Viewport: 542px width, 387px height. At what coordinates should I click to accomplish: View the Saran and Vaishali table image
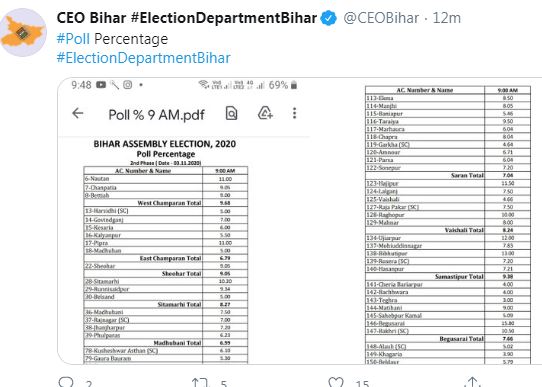(x=448, y=221)
